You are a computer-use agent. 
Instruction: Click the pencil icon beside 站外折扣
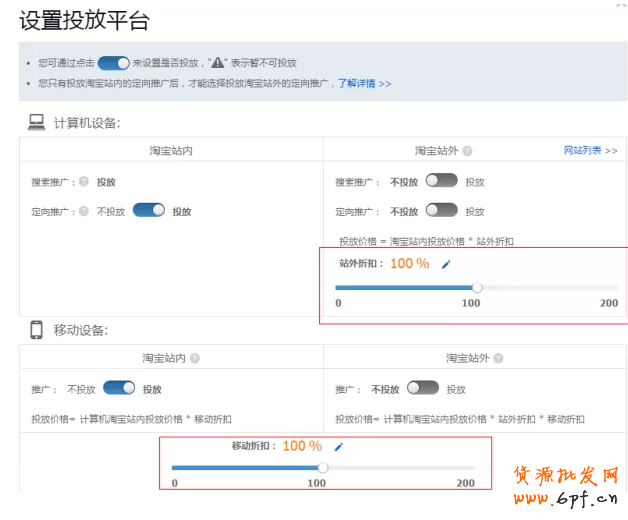pyautogui.click(x=446, y=264)
